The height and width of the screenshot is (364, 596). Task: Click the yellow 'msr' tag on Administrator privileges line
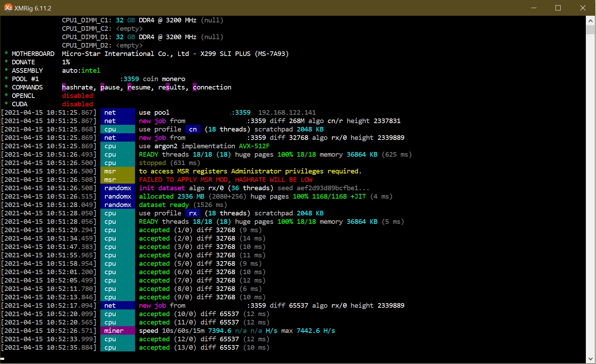tap(118, 171)
